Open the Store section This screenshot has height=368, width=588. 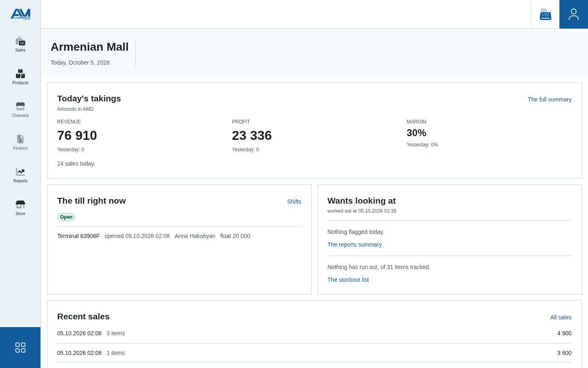(x=20, y=208)
